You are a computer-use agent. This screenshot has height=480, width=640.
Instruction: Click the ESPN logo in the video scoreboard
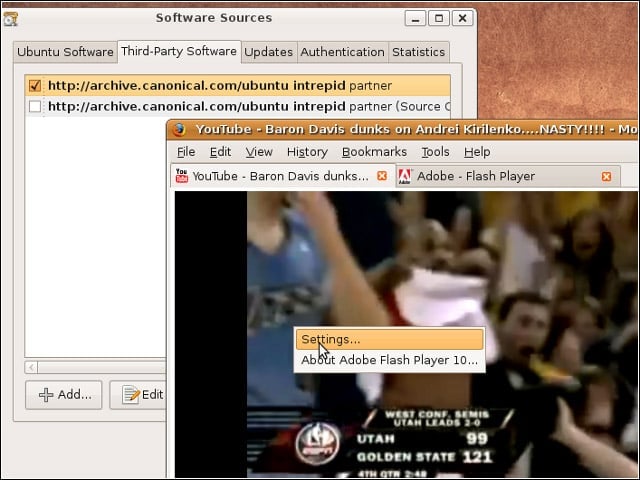pyautogui.click(x=318, y=442)
